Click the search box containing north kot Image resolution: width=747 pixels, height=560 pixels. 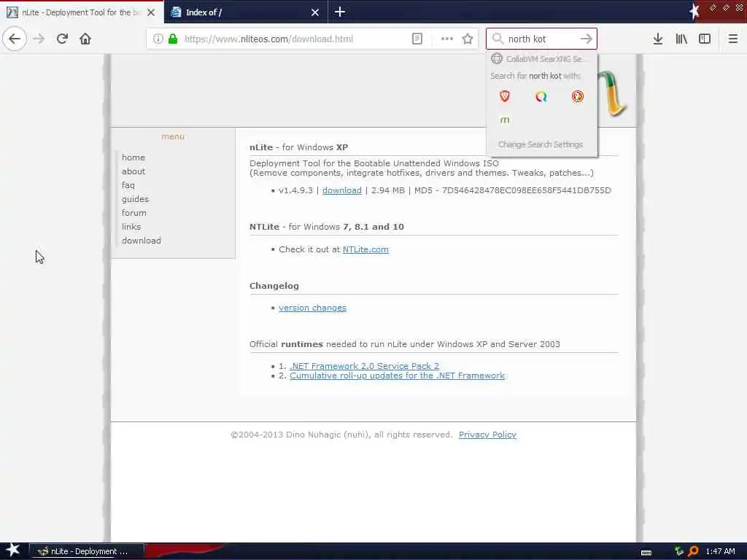pos(541,39)
